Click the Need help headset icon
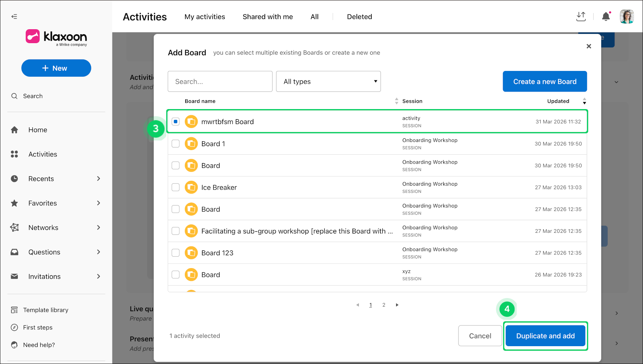Viewport: 643px width, 364px height. click(x=14, y=345)
